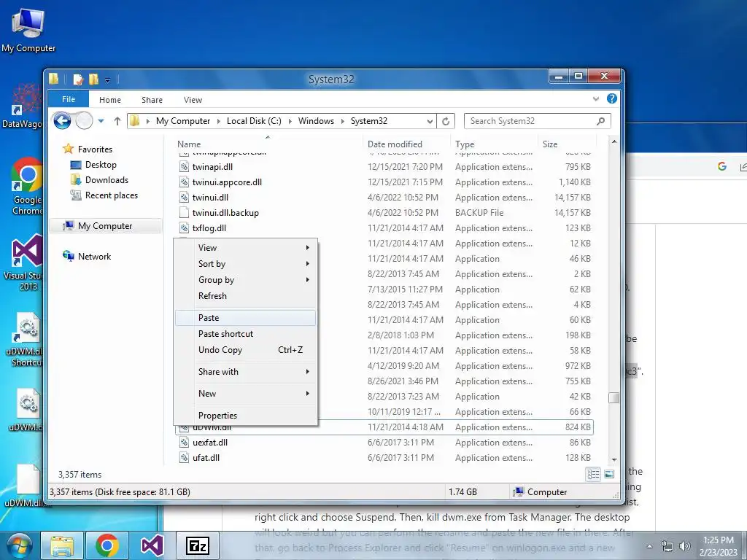The width and height of the screenshot is (747, 560).
Task: Click Windows in the address breadcrumb
Action: coord(316,121)
